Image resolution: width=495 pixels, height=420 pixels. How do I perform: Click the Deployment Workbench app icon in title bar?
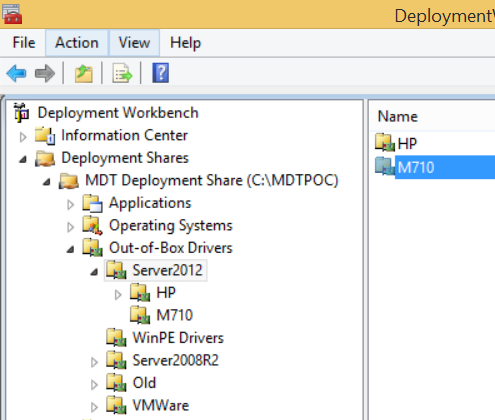coord(12,14)
